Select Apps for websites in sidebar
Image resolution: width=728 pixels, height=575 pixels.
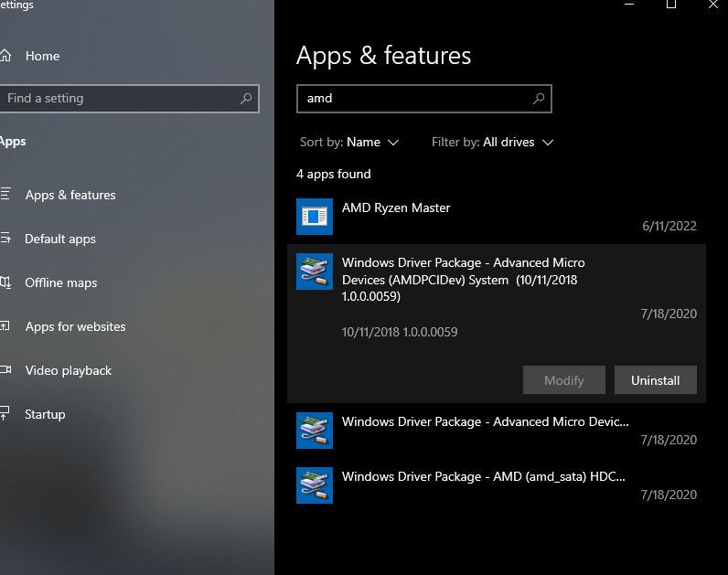(75, 326)
